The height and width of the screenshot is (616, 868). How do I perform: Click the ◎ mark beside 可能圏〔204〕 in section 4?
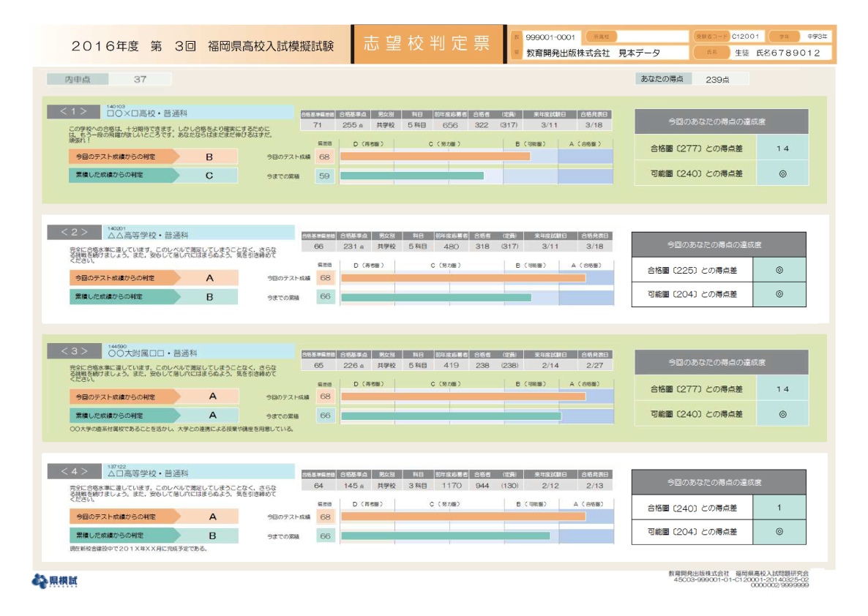pyautogui.click(x=779, y=532)
